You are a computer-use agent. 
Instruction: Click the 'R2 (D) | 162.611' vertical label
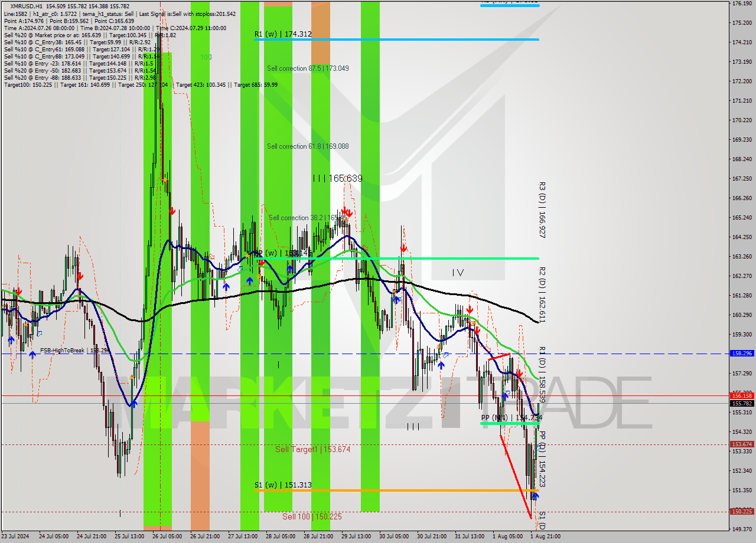542,295
